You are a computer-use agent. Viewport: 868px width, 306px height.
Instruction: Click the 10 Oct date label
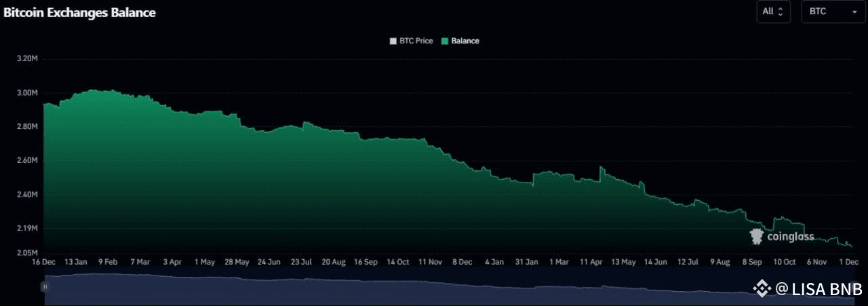coord(785,262)
